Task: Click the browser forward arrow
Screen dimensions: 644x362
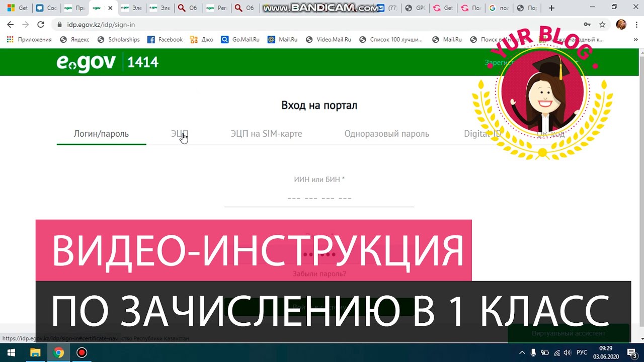Action: pyautogui.click(x=26, y=24)
